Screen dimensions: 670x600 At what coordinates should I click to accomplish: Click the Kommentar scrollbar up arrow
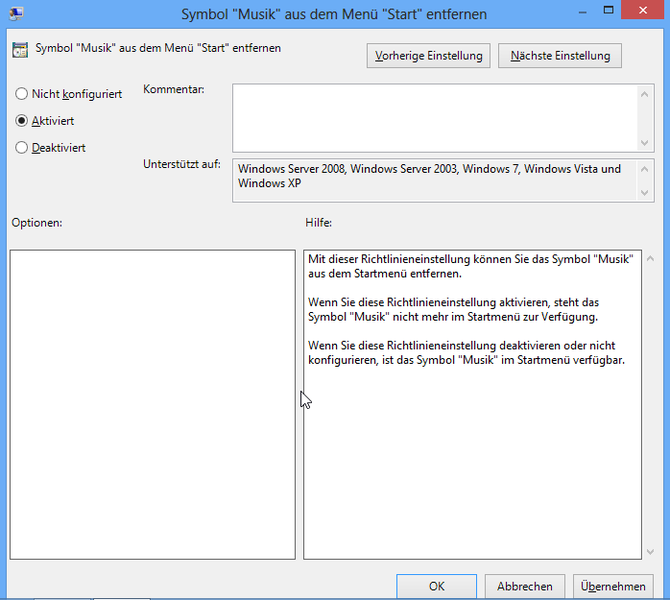point(645,93)
